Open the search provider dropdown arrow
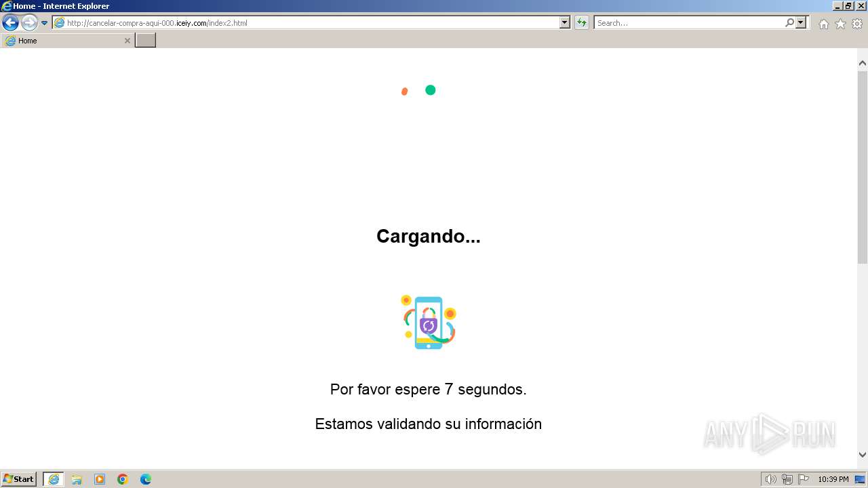 point(801,22)
